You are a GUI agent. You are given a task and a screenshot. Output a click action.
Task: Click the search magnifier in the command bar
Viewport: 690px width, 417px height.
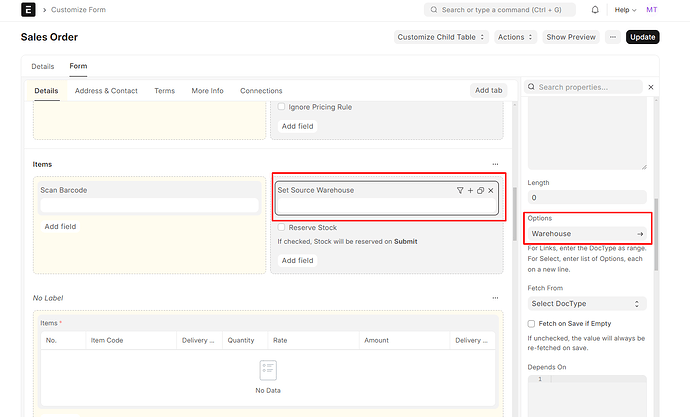click(x=434, y=10)
